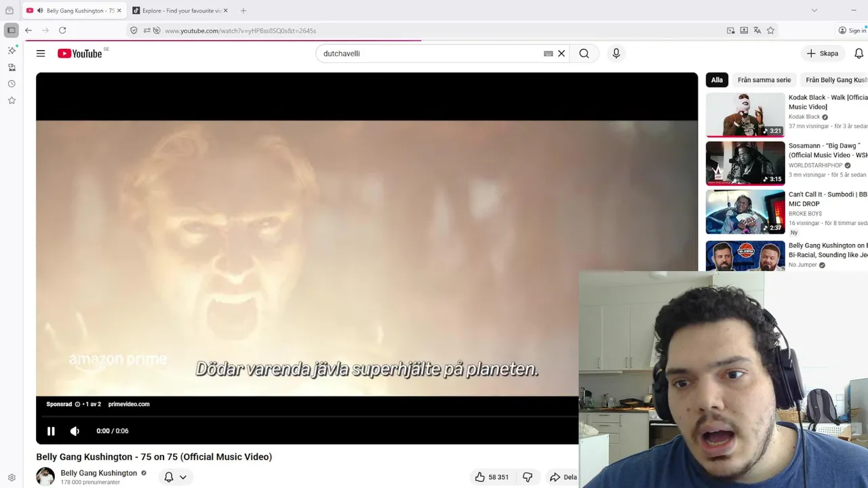This screenshot has width=868, height=488.
Task: Open sidebar settings gear icon
Action: point(12,478)
